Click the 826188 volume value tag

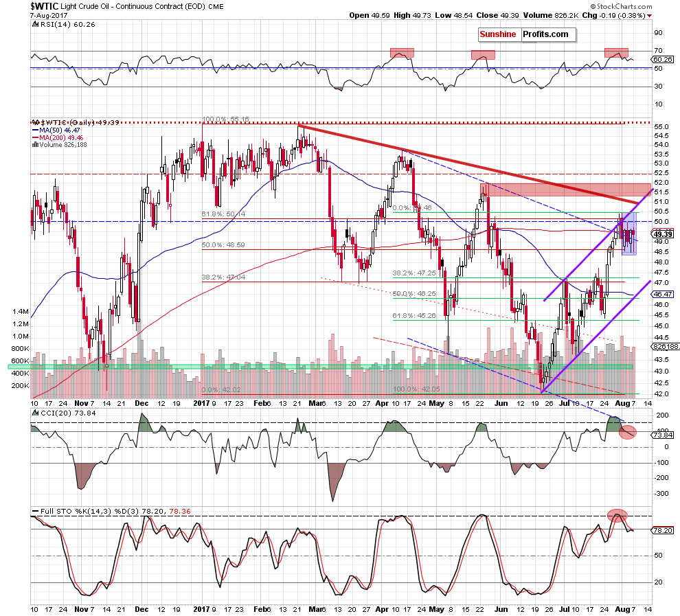(x=666, y=346)
